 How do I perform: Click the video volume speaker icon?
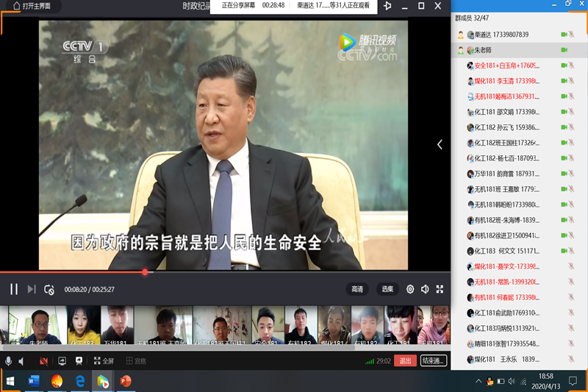pyautogui.click(x=425, y=289)
